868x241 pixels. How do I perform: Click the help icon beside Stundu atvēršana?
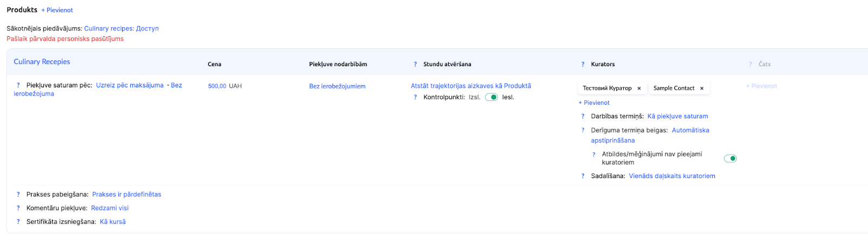pyautogui.click(x=416, y=65)
